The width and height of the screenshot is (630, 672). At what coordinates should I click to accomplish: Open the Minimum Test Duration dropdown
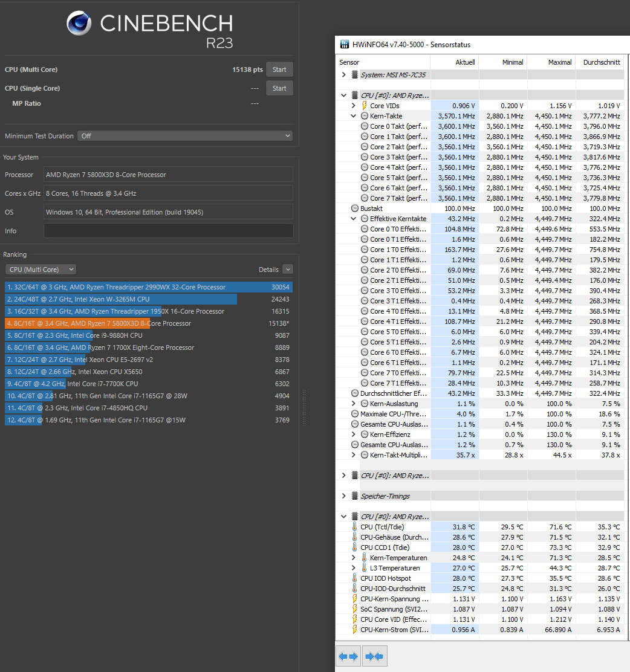[185, 136]
